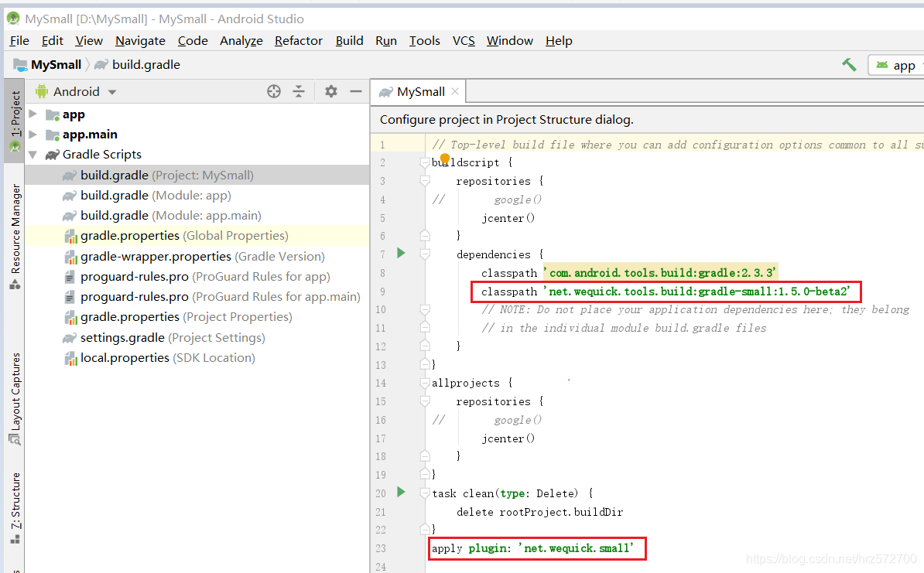
Task: Fold the allprojects block on line 14
Action: coord(424,383)
